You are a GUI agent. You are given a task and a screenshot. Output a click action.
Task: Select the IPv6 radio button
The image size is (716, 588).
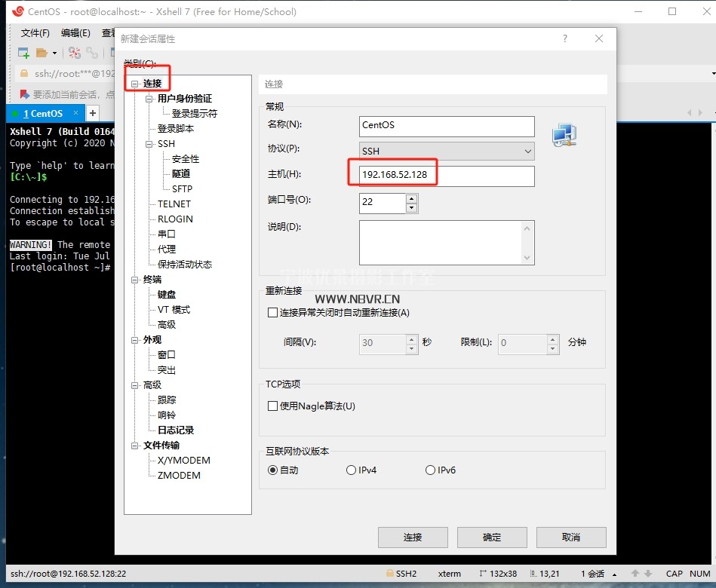point(430,470)
